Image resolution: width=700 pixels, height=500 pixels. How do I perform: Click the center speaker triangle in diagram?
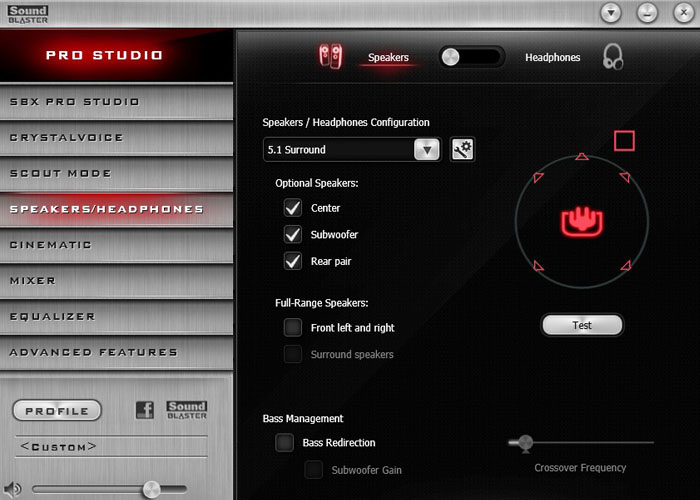click(581, 156)
